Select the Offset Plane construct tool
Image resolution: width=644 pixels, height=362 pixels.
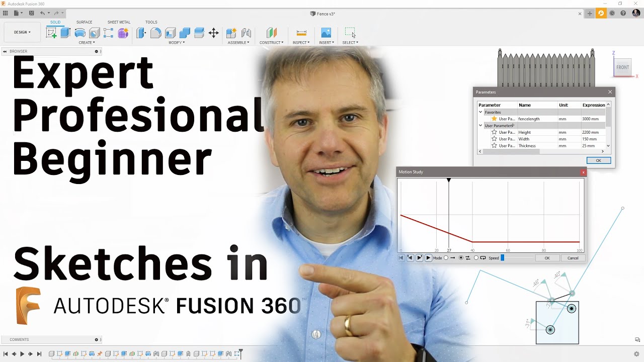pos(272,33)
